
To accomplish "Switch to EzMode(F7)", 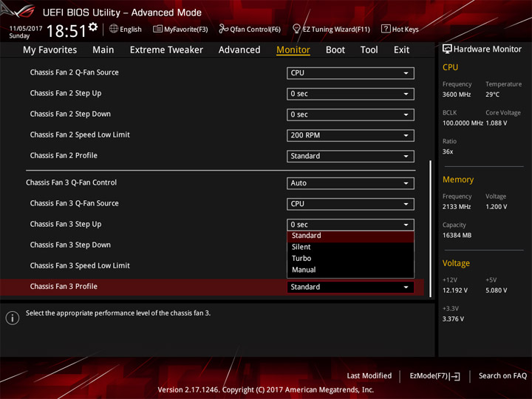I will [434, 375].
